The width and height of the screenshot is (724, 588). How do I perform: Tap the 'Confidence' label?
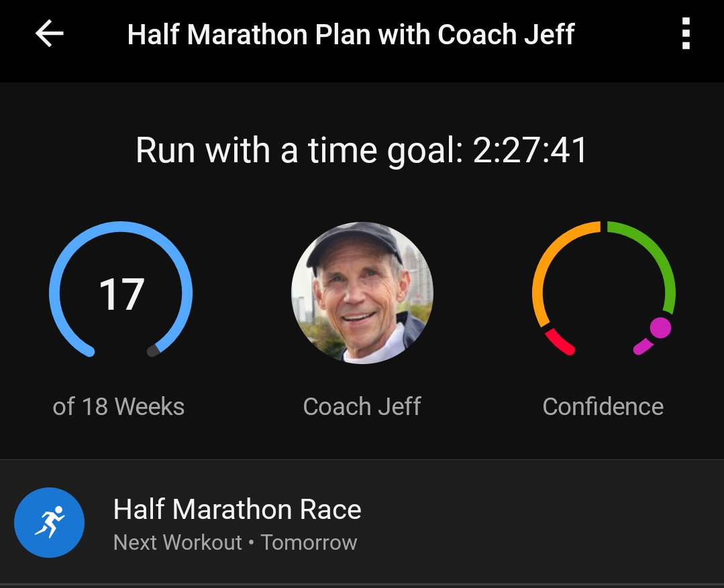point(603,406)
